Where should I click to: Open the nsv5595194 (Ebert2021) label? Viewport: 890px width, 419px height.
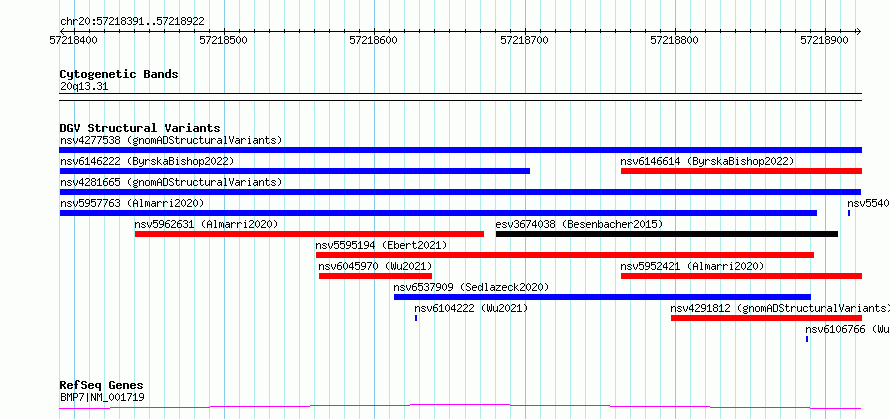[381, 245]
